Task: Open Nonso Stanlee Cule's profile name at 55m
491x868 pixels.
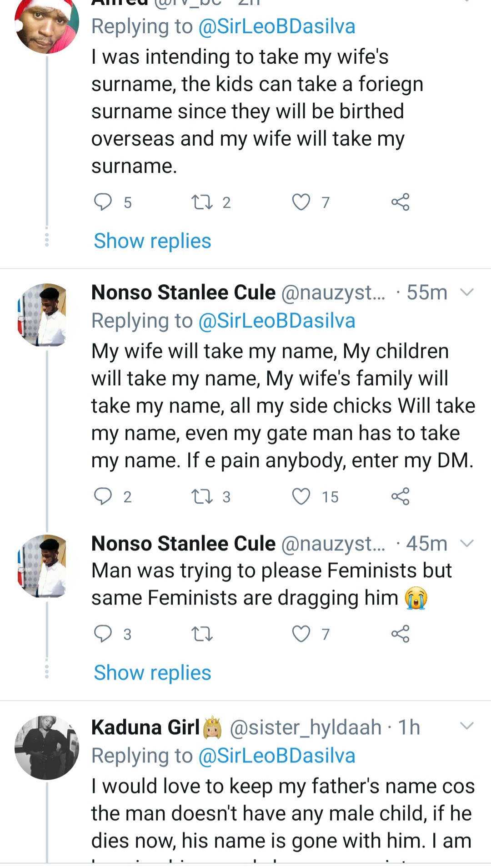Action: pyautogui.click(x=183, y=292)
